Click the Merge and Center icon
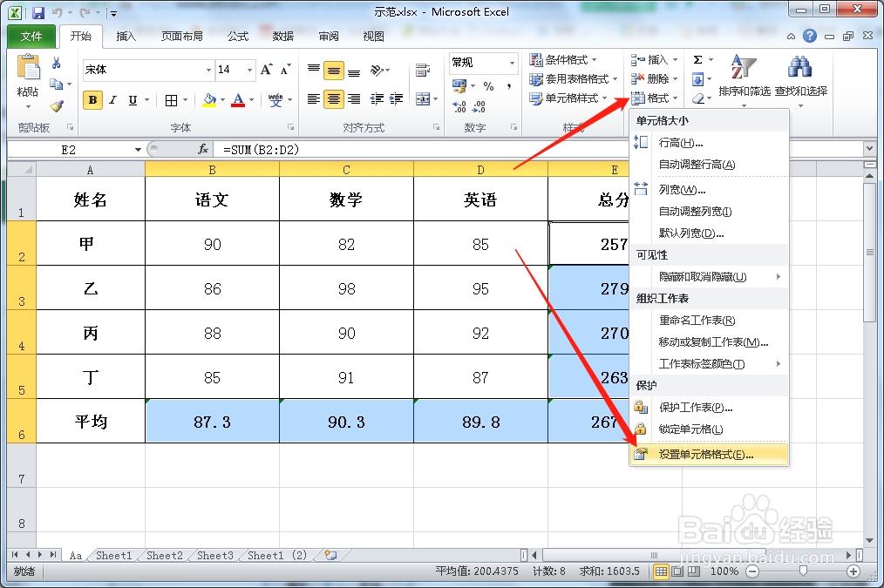 coord(423,99)
